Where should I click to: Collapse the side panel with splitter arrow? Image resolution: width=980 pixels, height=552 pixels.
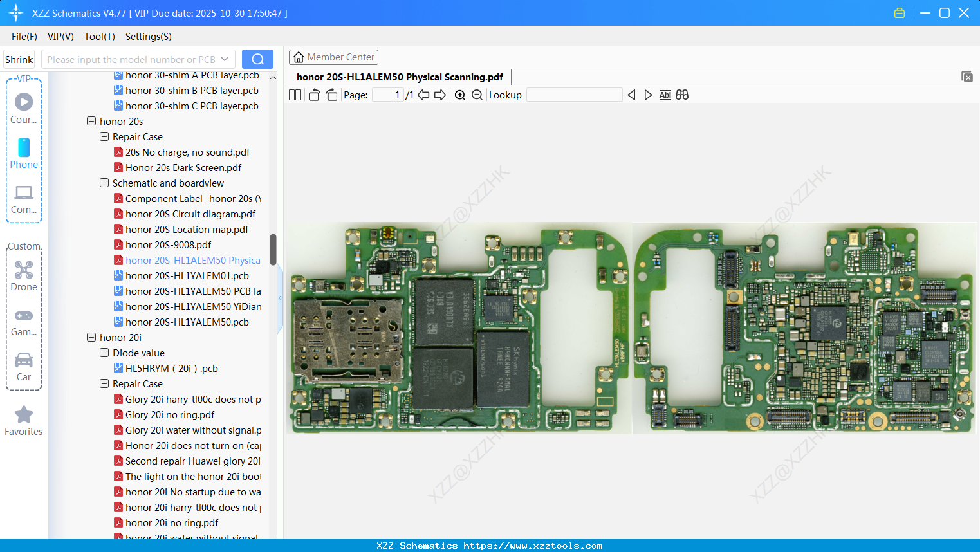pos(280,298)
